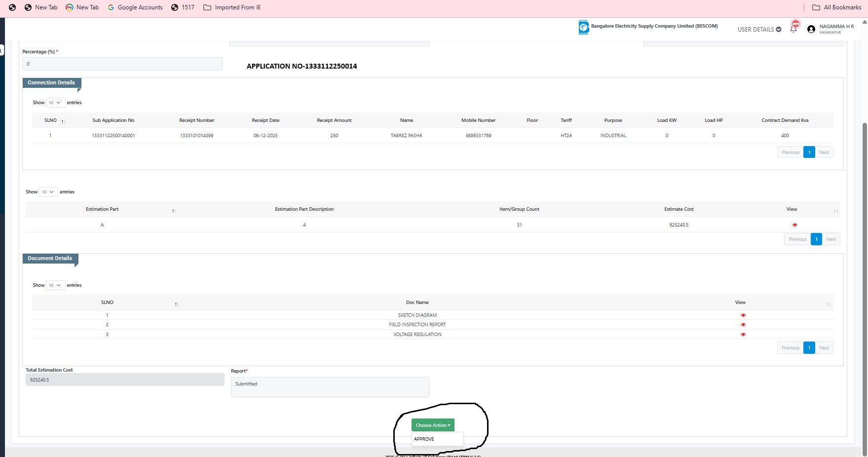View Estimation Part A details eye icon
This screenshot has width=868, height=457.
point(794,225)
